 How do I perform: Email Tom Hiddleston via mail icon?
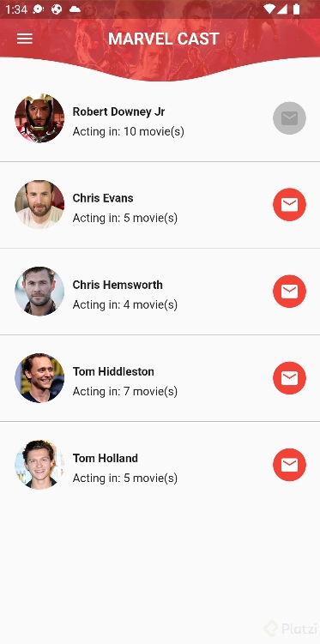pos(289,378)
